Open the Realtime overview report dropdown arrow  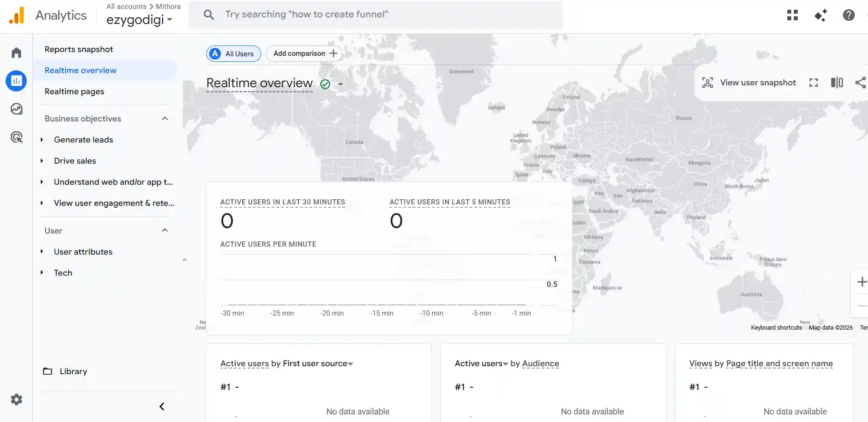click(x=341, y=84)
